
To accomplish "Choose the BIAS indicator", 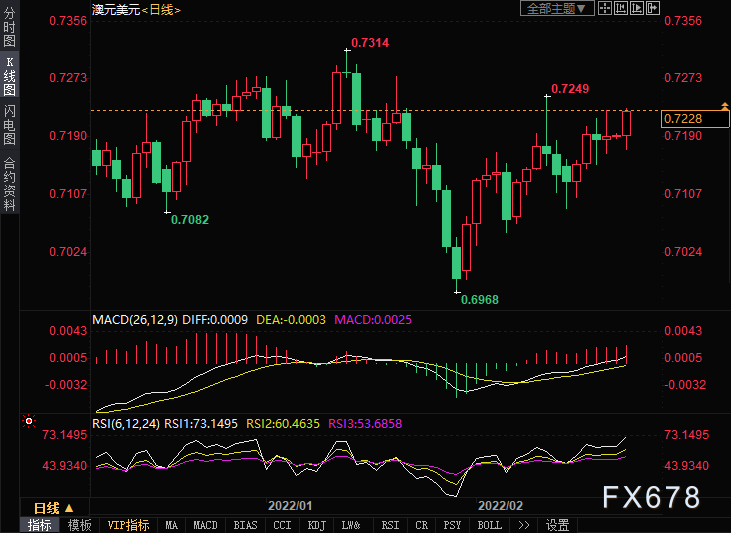I will click(x=245, y=525).
